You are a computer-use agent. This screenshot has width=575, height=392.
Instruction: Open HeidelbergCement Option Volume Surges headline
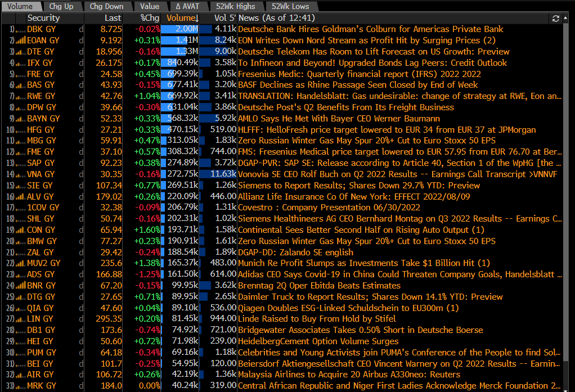coord(318,341)
